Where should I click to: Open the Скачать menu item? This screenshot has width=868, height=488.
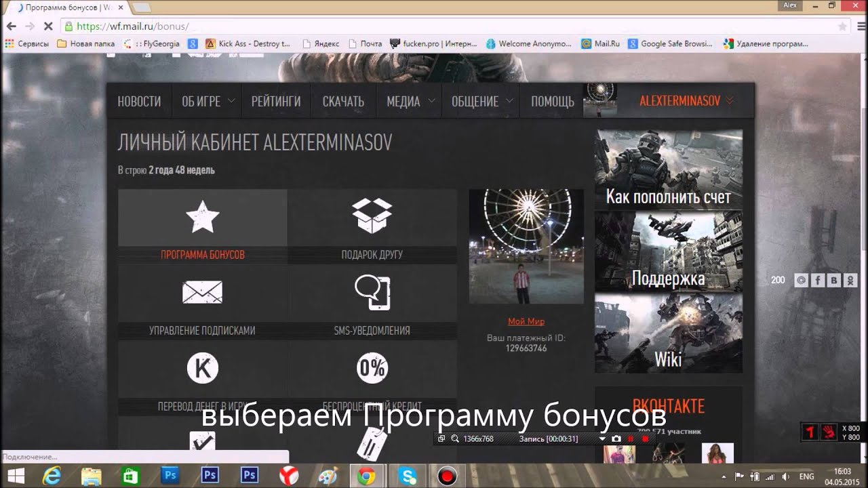point(343,102)
